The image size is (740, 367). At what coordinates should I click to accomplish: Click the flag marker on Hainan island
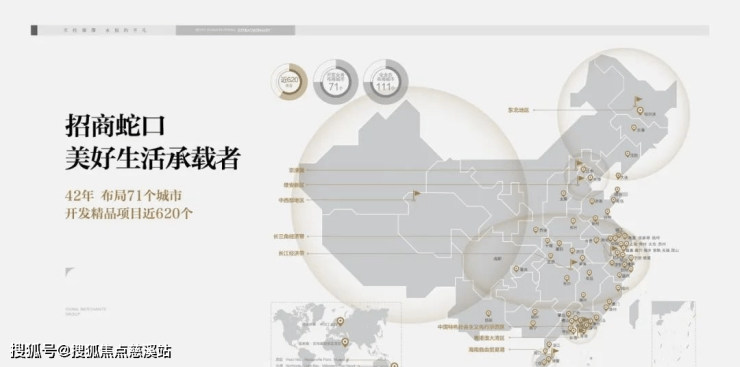[x=555, y=351]
